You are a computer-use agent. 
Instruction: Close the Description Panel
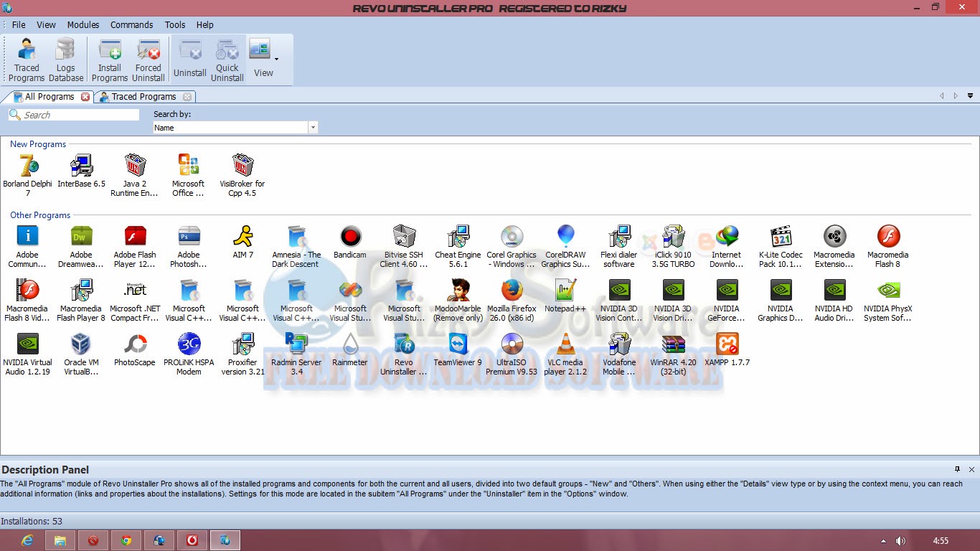(971, 469)
